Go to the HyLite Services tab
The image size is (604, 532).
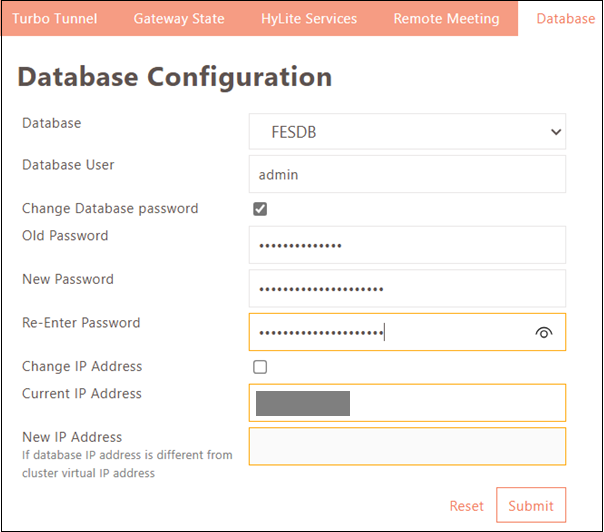[x=309, y=19]
